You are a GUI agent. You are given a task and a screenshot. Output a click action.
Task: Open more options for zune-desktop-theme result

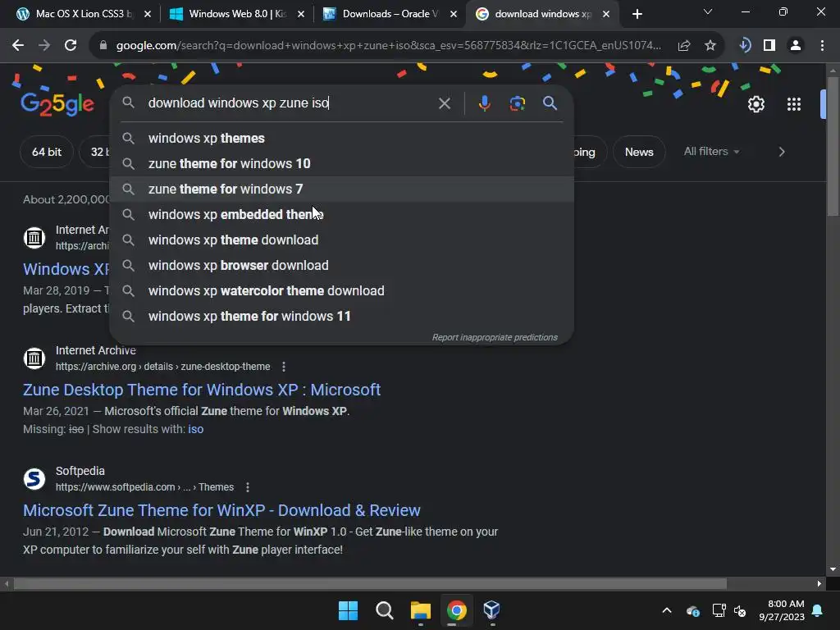(x=284, y=367)
